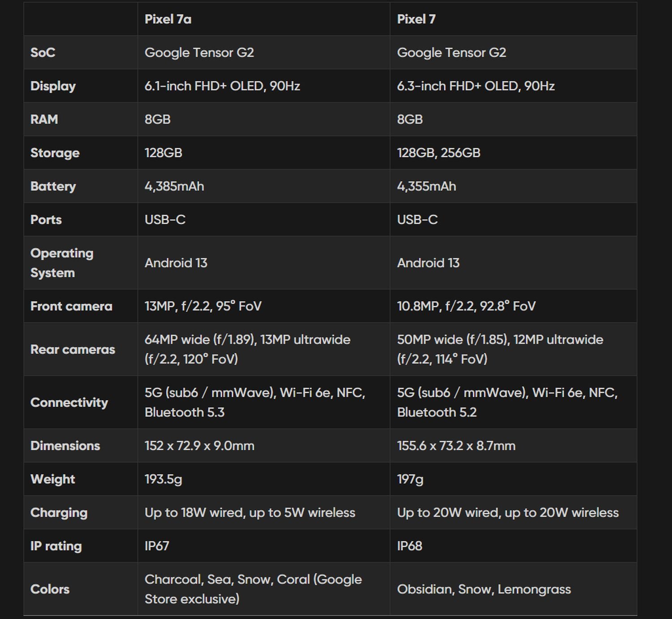Click the 4,385mAh battery value
672x619 pixels.
point(174,186)
